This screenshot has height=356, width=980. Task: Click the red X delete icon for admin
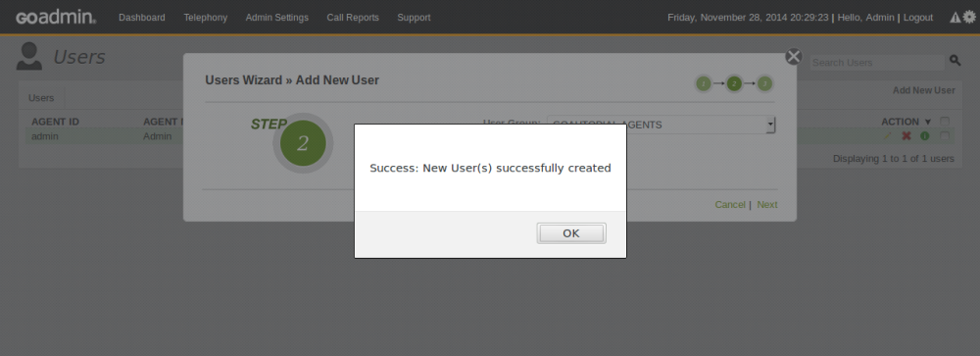(x=906, y=135)
